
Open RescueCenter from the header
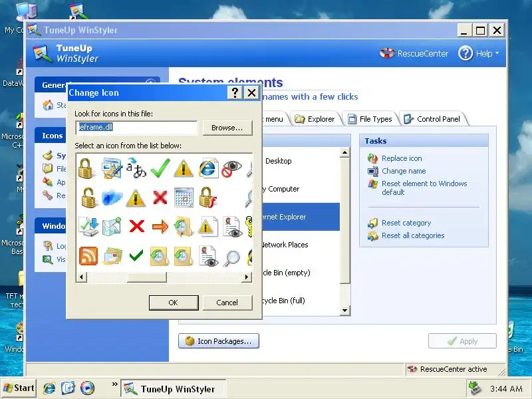(414, 53)
